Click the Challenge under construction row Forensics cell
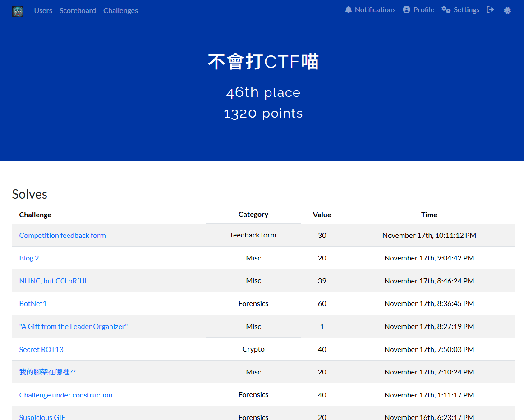Viewport: 524px width, 420px height. (253, 395)
